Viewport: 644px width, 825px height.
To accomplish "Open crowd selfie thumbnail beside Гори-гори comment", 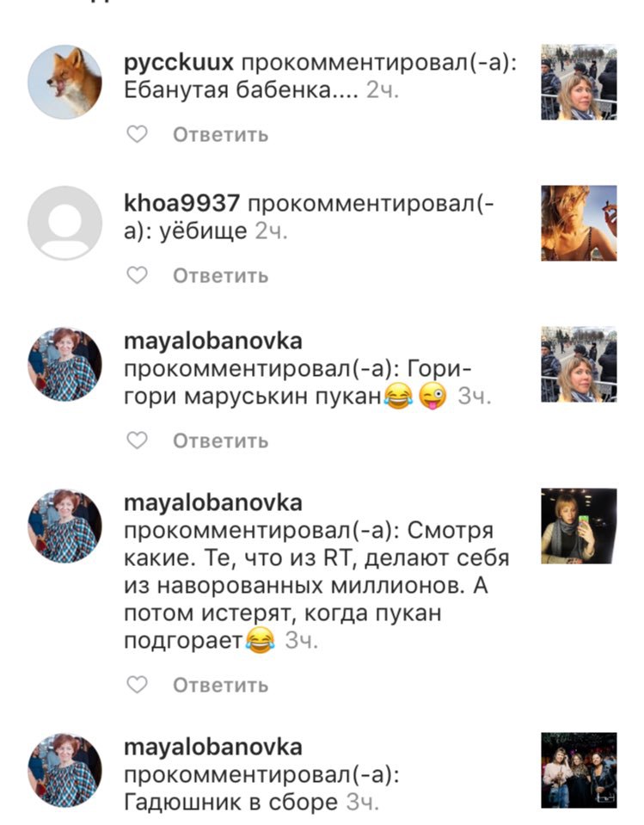I will pos(579,364).
